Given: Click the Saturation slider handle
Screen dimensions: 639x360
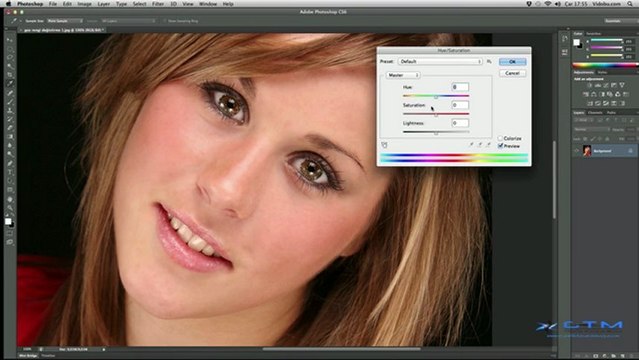Looking at the screenshot, I should (x=436, y=115).
